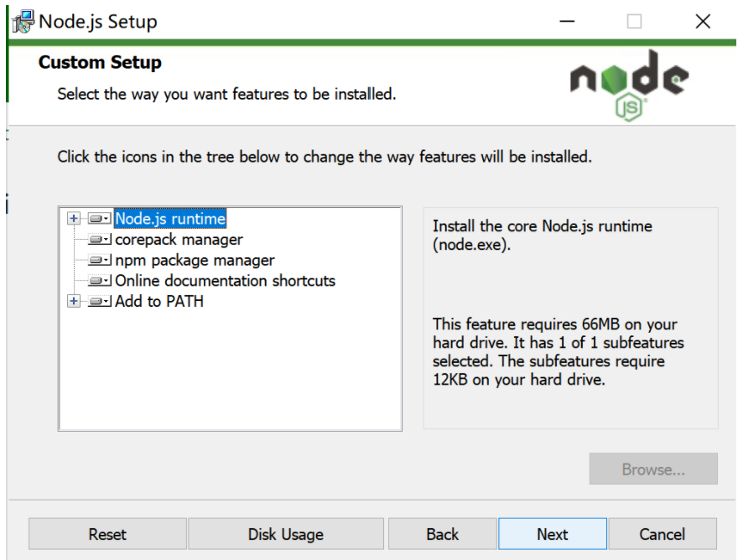Viewport: 738px width, 560px height.
Task: Click 'Select the way you want features' text
Action: (x=226, y=94)
